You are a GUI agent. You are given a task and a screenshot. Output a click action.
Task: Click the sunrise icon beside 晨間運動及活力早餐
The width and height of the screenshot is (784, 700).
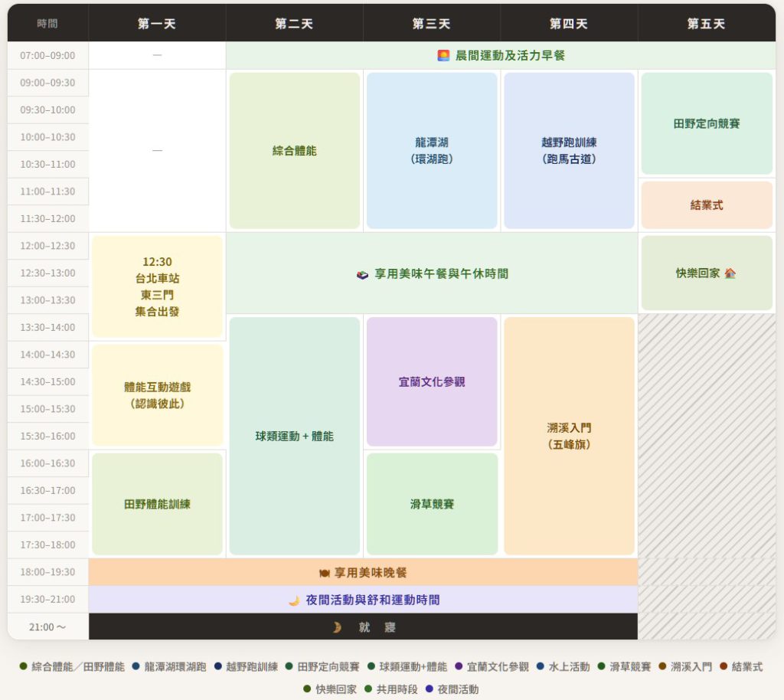click(443, 56)
